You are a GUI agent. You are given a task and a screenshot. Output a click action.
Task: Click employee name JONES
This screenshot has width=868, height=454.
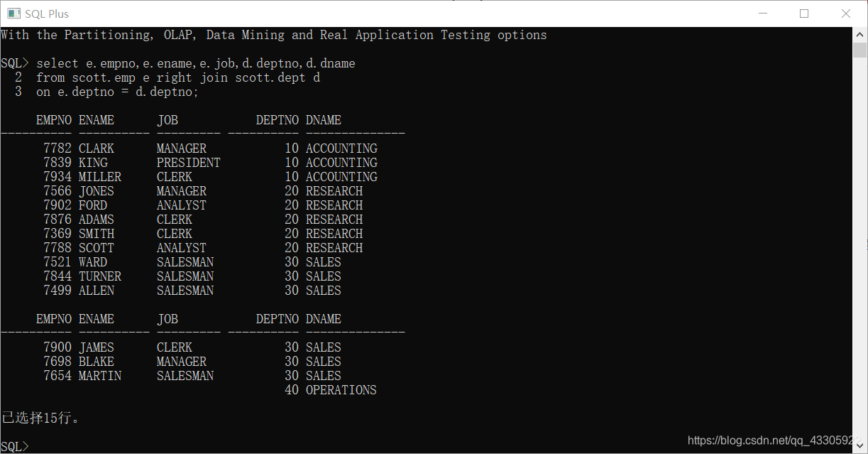pyautogui.click(x=97, y=191)
